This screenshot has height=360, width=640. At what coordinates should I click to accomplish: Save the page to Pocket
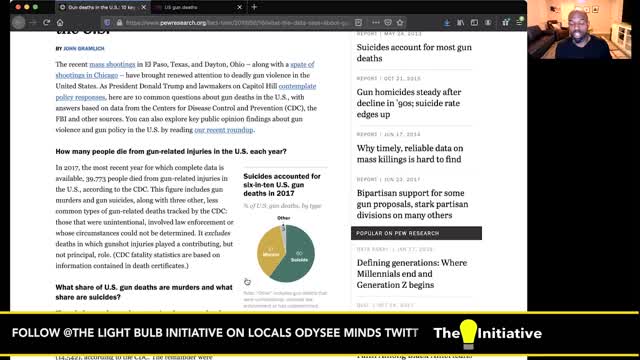pyautogui.click(x=388, y=23)
